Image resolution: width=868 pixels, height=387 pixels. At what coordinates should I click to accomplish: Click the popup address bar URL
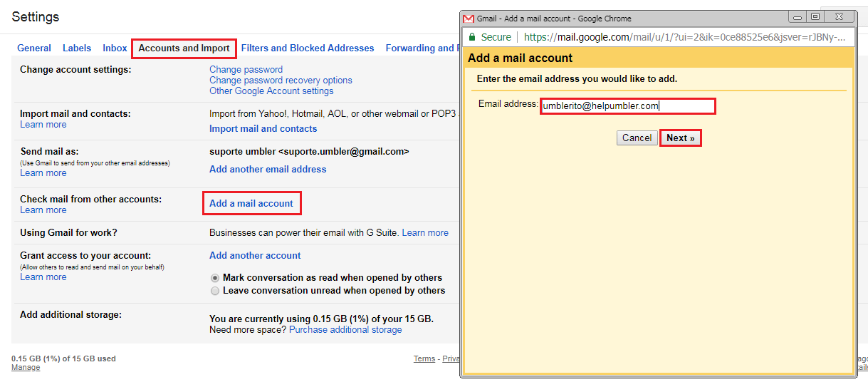click(684, 37)
